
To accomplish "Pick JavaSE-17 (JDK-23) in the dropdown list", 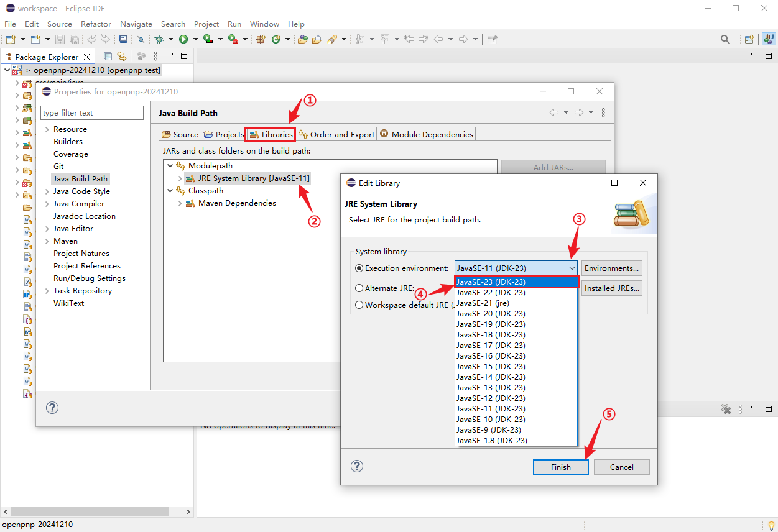I will coord(491,345).
